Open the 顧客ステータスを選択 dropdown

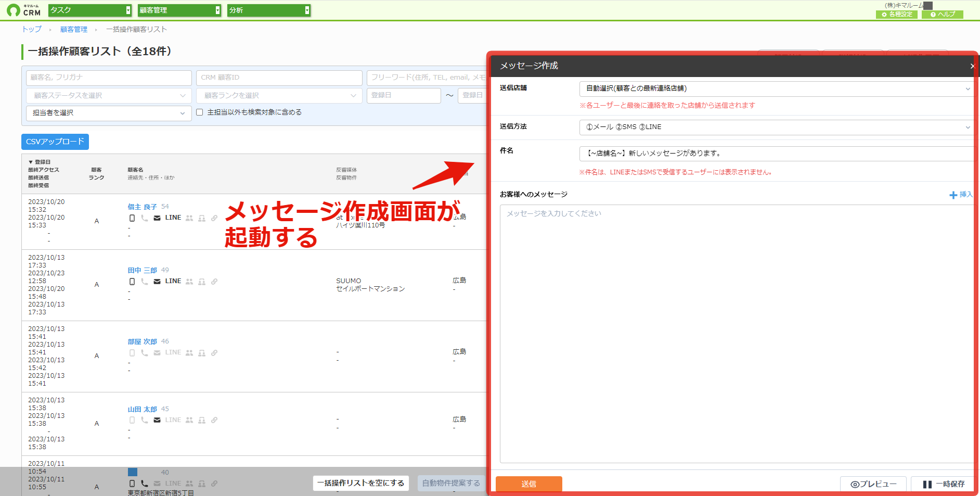point(109,96)
